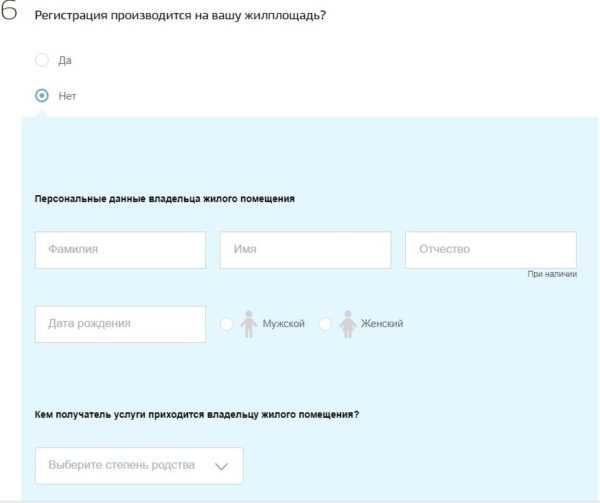Click the "Да" option label text
Image resolution: width=600 pixels, height=503 pixels.
click(65, 60)
